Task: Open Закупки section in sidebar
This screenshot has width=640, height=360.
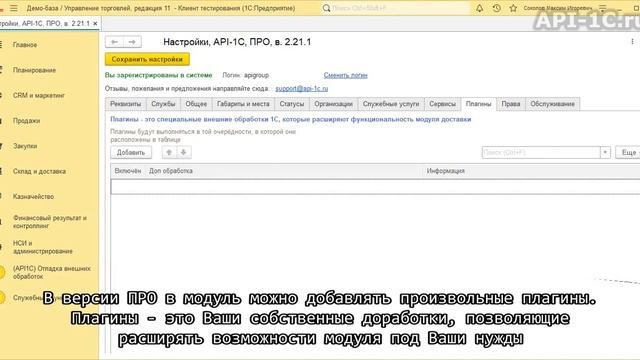Action: [25, 146]
